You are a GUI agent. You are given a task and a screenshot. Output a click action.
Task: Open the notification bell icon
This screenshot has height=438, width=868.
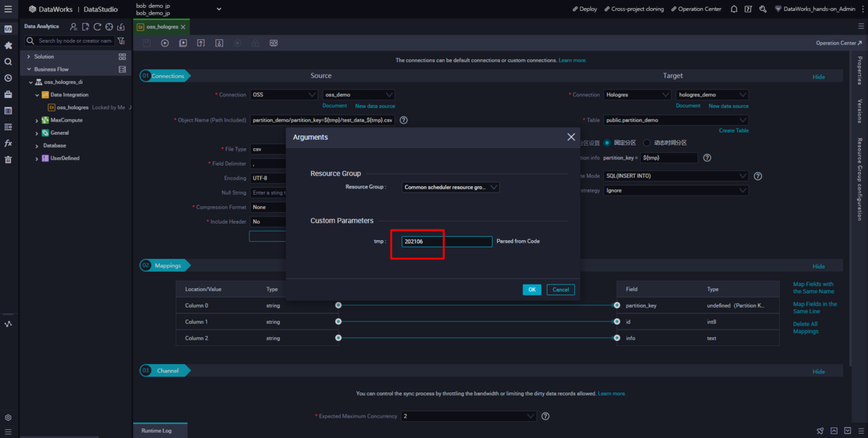tap(734, 9)
